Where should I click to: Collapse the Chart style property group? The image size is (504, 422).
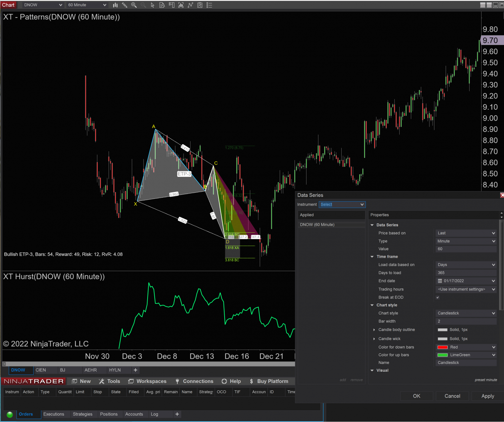(x=372, y=305)
